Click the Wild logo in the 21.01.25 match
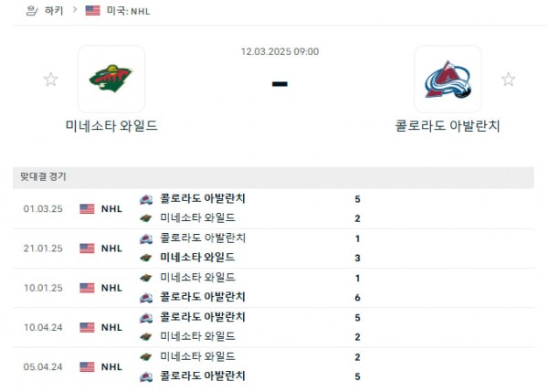Image resolution: width=548 pixels, height=392 pixels. pos(145,258)
